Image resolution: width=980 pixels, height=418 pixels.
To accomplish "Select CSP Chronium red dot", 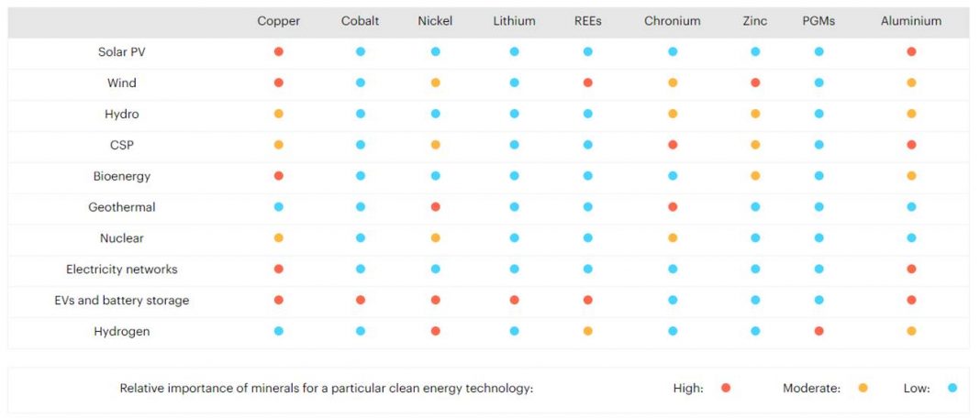I will tap(673, 145).
